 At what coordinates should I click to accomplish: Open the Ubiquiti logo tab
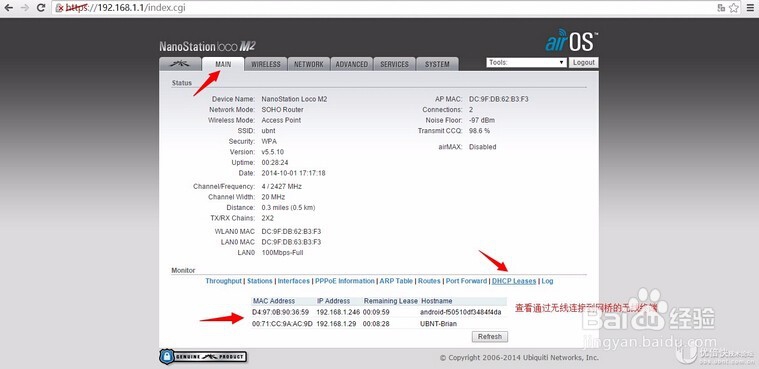tap(180, 64)
